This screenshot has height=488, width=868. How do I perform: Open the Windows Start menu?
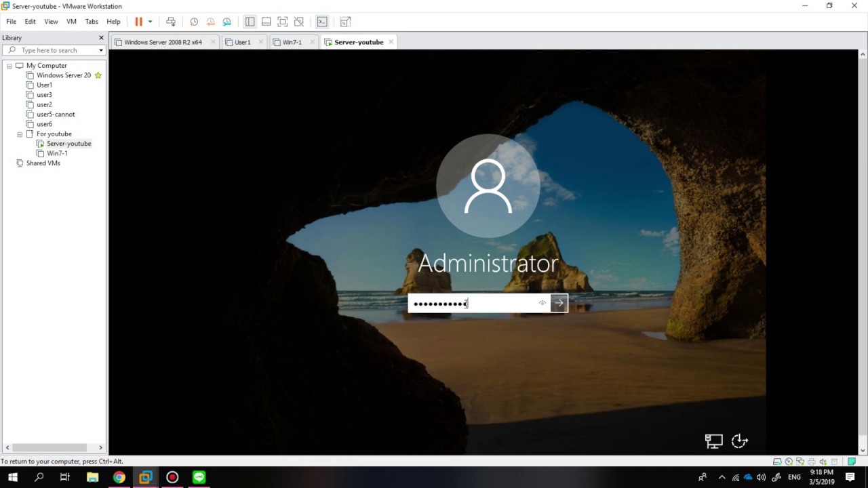(x=12, y=477)
